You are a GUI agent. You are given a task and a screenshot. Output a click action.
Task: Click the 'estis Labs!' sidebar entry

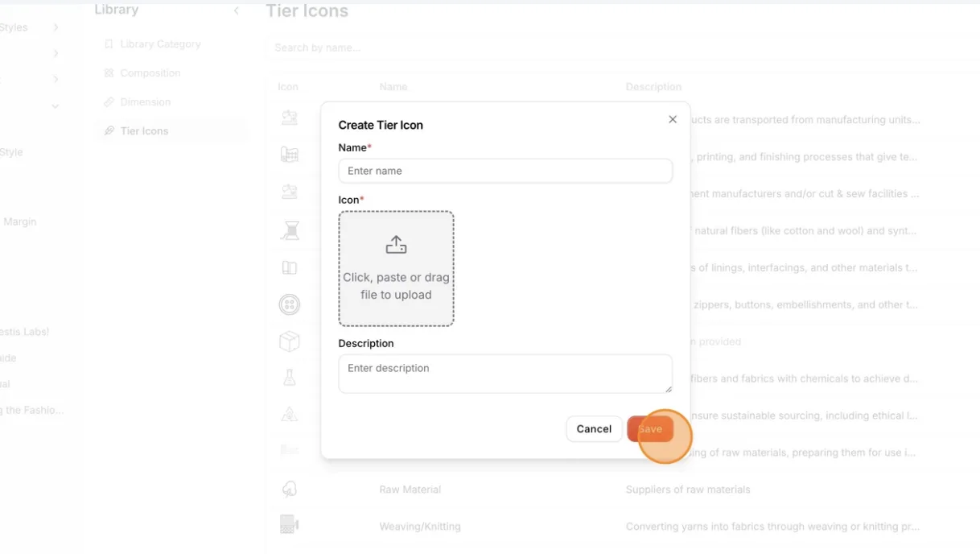click(x=24, y=332)
